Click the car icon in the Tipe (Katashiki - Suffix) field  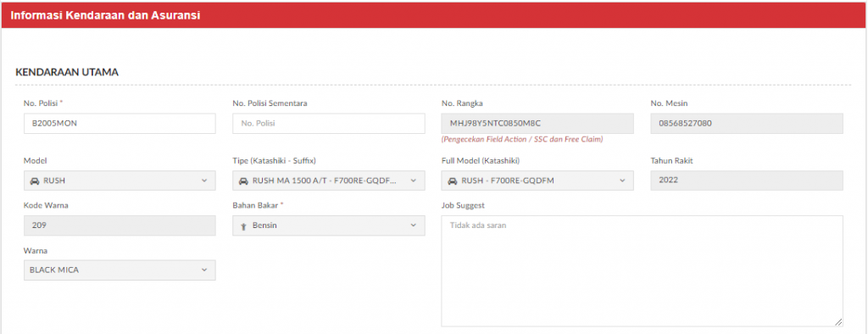243,181
